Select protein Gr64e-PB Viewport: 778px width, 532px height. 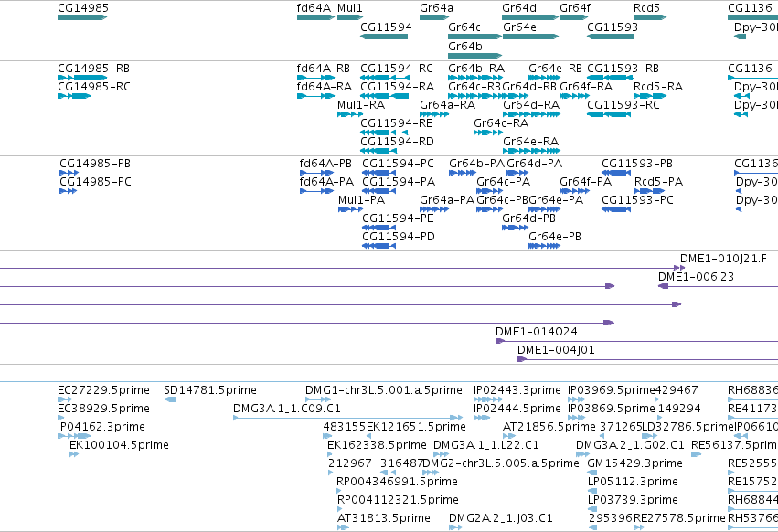[544, 246]
